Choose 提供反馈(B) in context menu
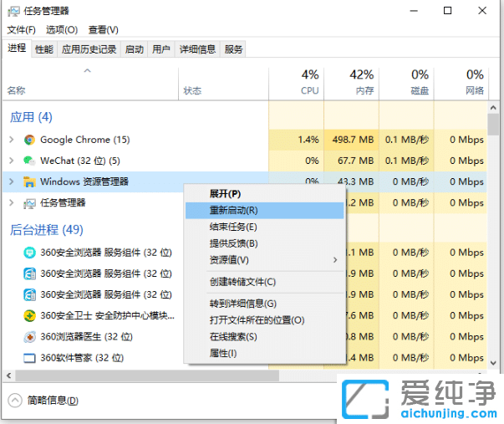The width and height of the screenshot is (504, 424). [x=264, y=243]
